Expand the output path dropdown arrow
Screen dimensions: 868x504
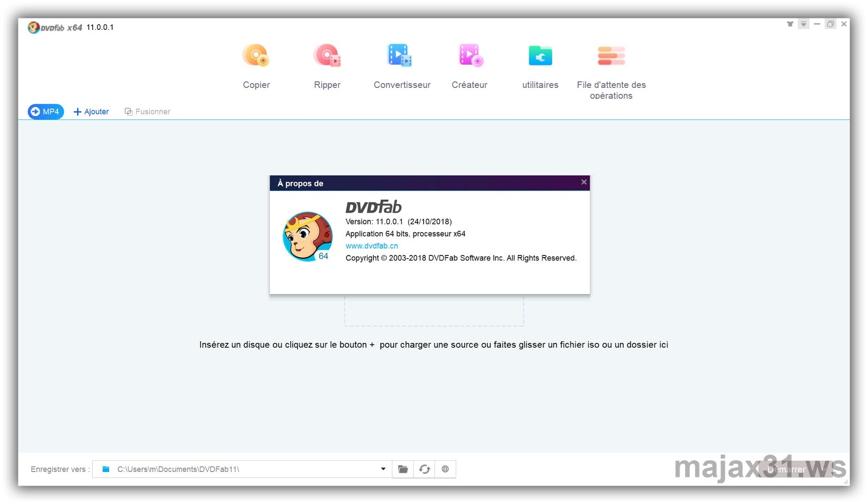coord(383,469)
